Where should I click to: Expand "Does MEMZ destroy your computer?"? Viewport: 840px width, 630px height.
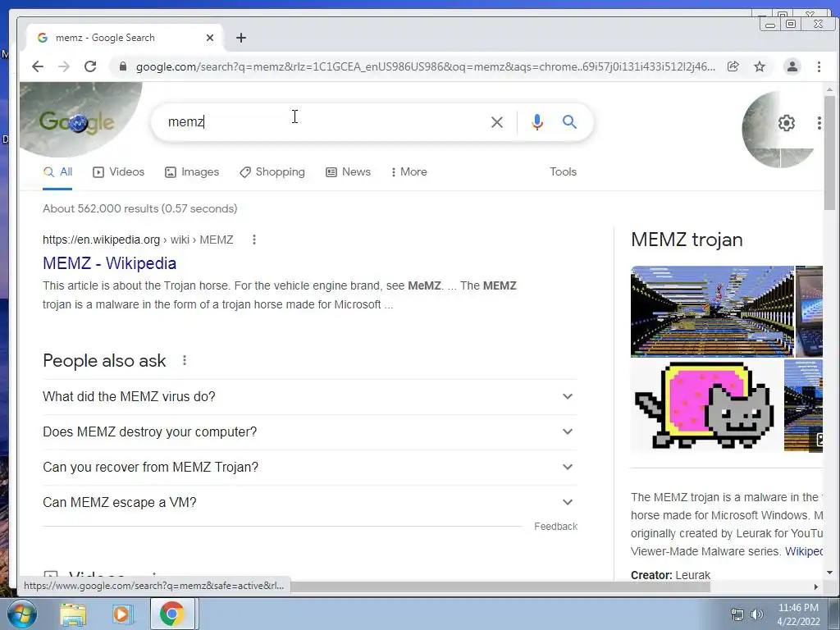coord(309,431)
